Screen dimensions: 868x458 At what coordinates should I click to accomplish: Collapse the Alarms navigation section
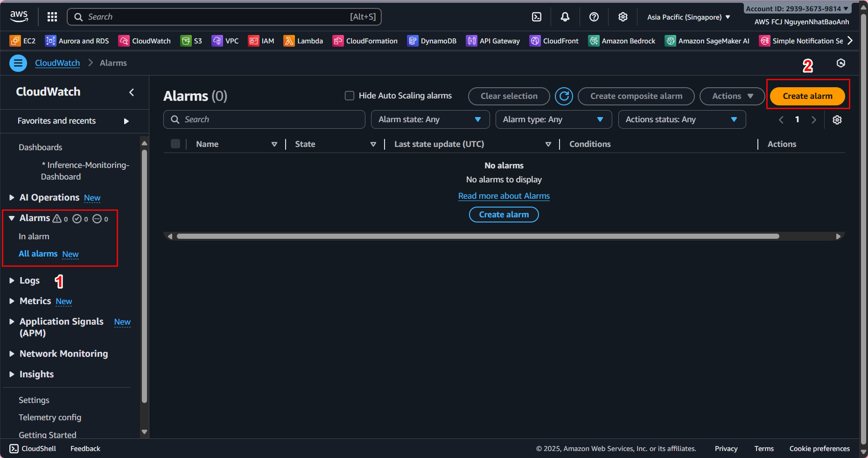click(12, 218)
